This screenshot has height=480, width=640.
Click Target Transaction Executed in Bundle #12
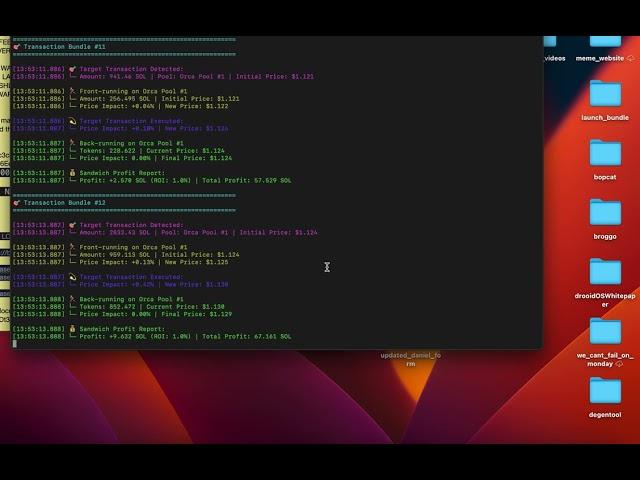[x=98, y=277]
